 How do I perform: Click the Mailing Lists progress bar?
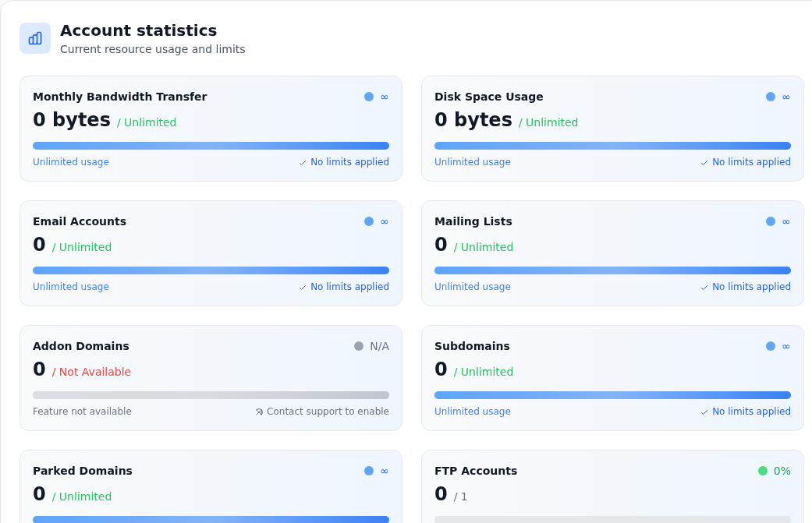click(x=612, y=270)
